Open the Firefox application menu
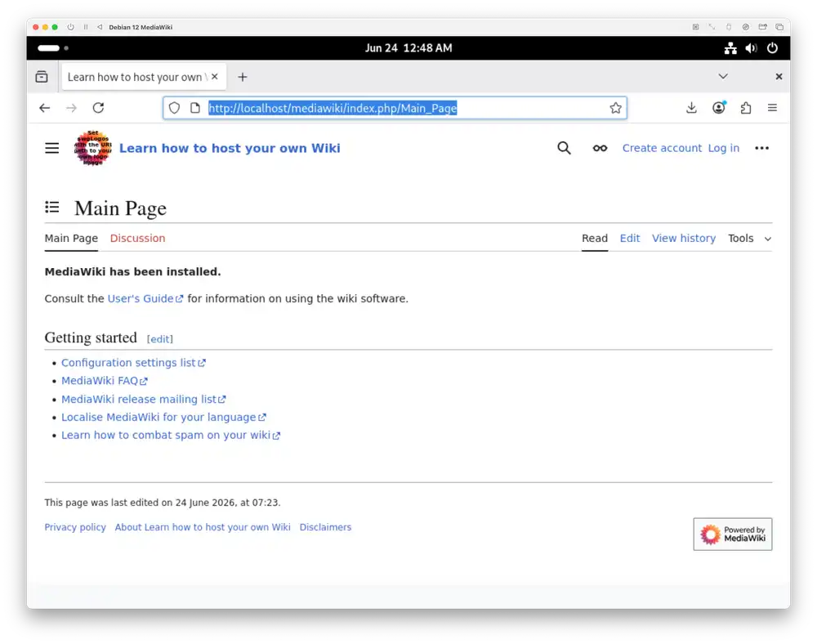The height and width of the screenshot is (644, 817). pyautogui.click(x=772, y=108)
